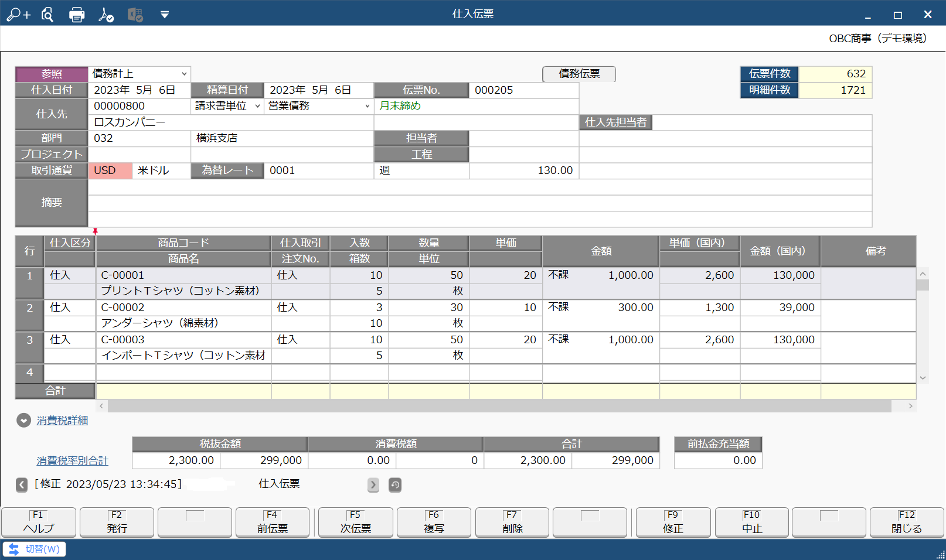The width and height of the screenshot is (946, 560).
Task: Click the 前払金充当額 value 0.00
Action: (x=718, y=460)
